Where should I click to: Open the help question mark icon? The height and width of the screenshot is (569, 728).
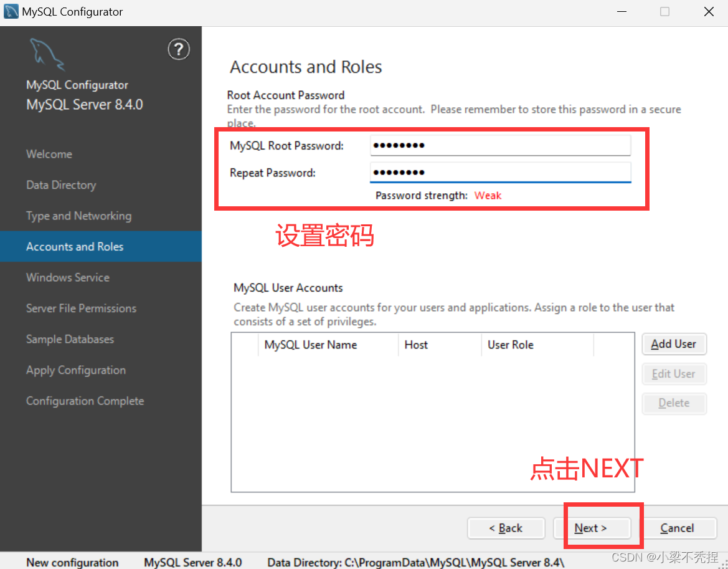[179, 49]
